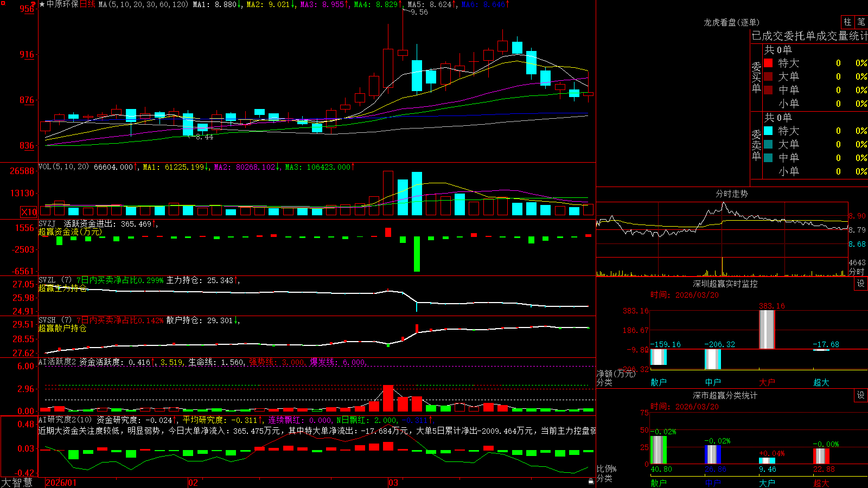Image resolution: width=868 pixels, height=488 pixels.
Task: Click the -206.32 中户 net-amount bar
Action: point(713,359)
